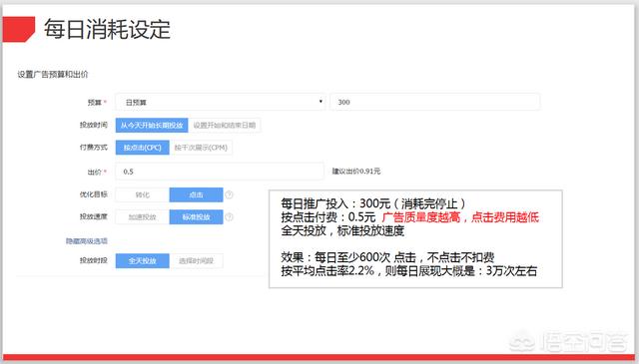Click the budget amount field showing 300
639x364 pixels.
pos(435,102)
